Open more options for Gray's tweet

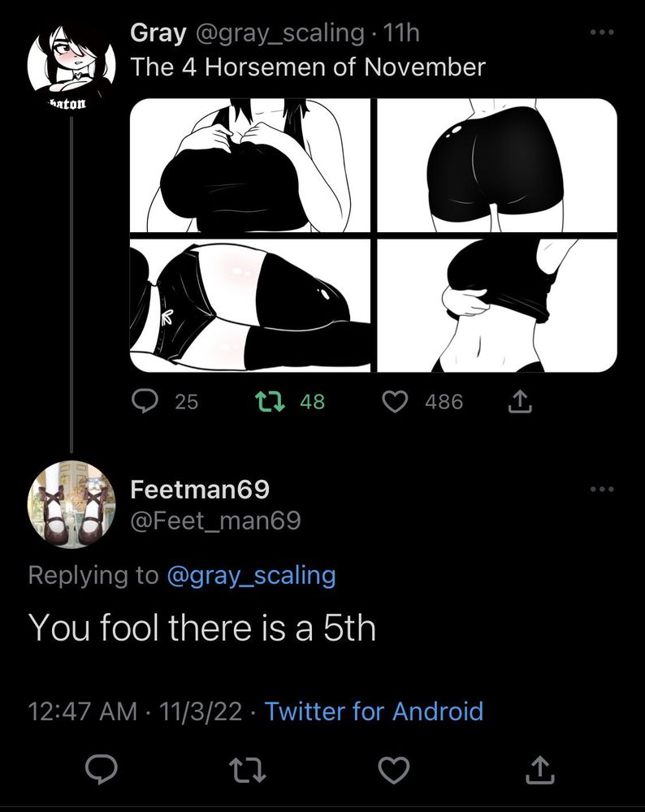(602, 32)
